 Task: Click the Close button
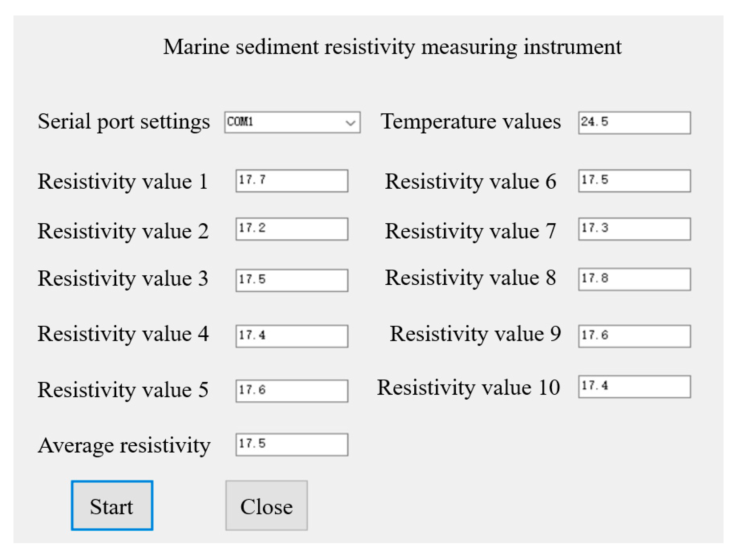coord(266,506)
